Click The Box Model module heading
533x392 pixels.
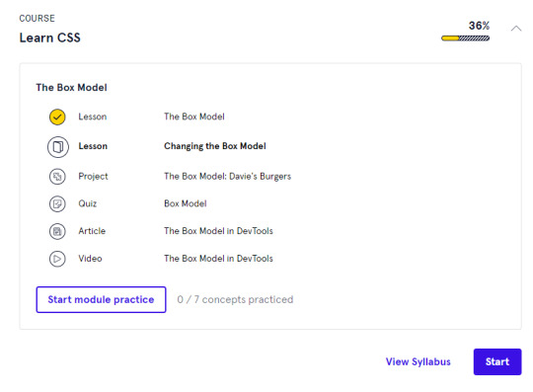tap(71, 87)
